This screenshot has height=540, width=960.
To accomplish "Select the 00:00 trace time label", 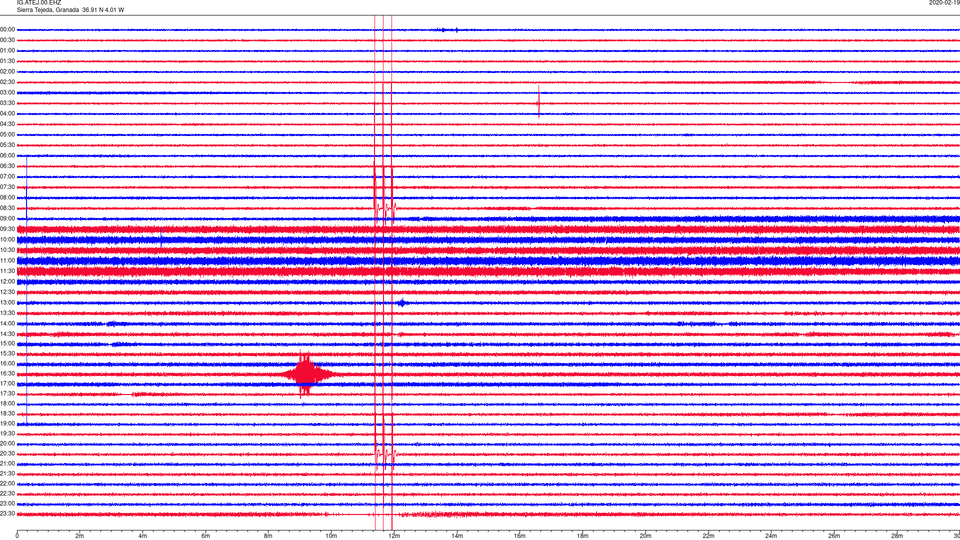I will [x=8, y=30].
